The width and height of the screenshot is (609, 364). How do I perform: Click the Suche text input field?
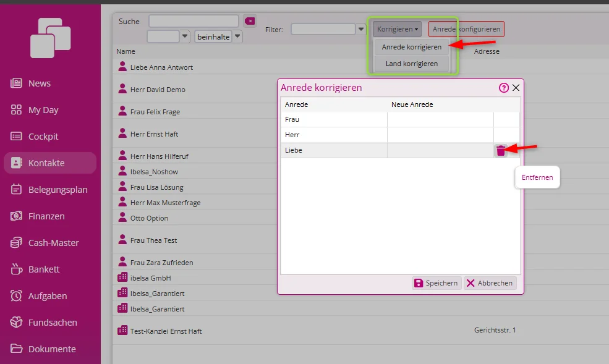tap(194, 21)
